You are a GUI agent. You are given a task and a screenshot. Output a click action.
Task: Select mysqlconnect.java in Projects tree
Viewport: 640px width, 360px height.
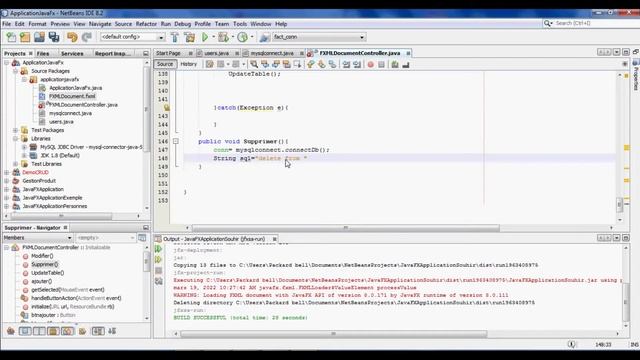70,113
